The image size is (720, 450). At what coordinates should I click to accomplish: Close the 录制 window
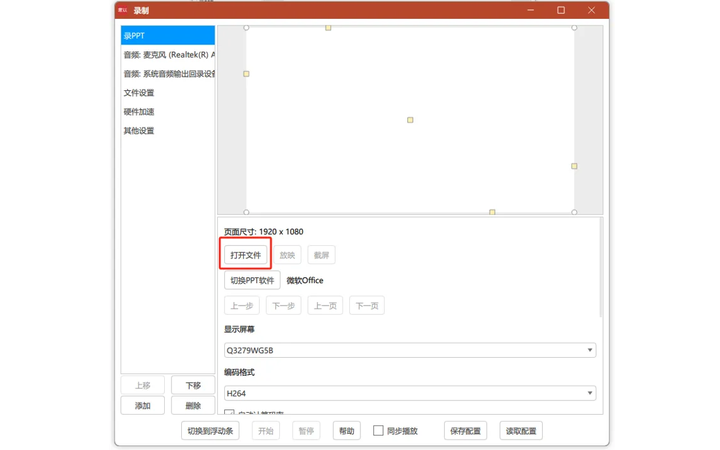click(591, 10)
